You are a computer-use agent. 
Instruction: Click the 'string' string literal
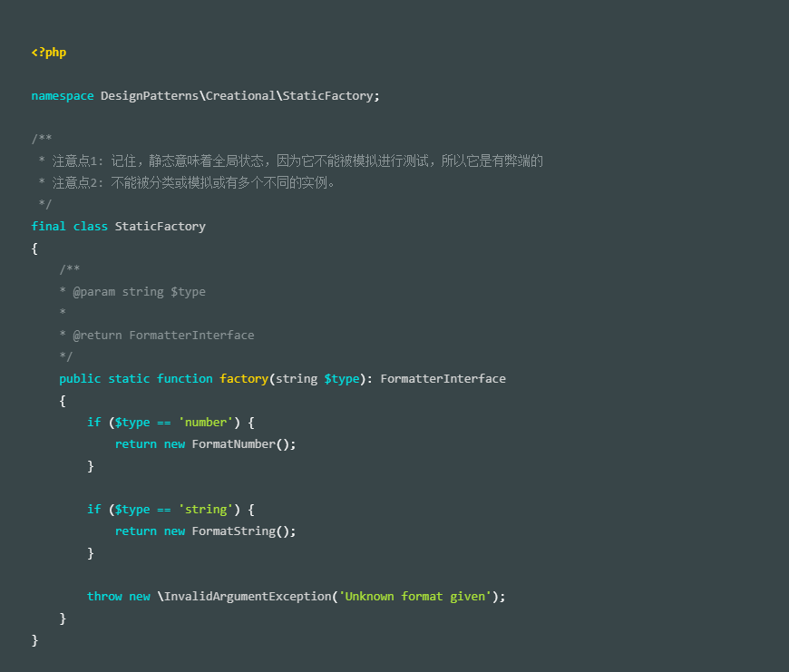pyautogui.click(x=205, y=510)
